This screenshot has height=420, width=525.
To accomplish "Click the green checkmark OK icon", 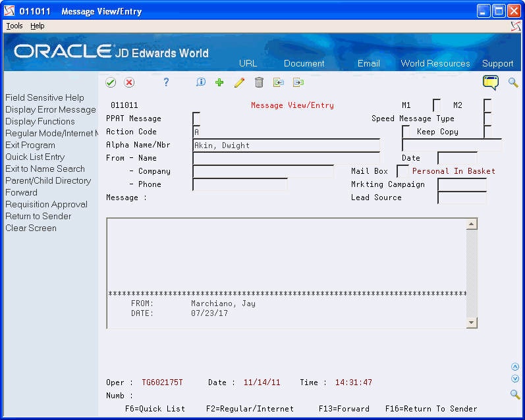I will pos(111,82).
